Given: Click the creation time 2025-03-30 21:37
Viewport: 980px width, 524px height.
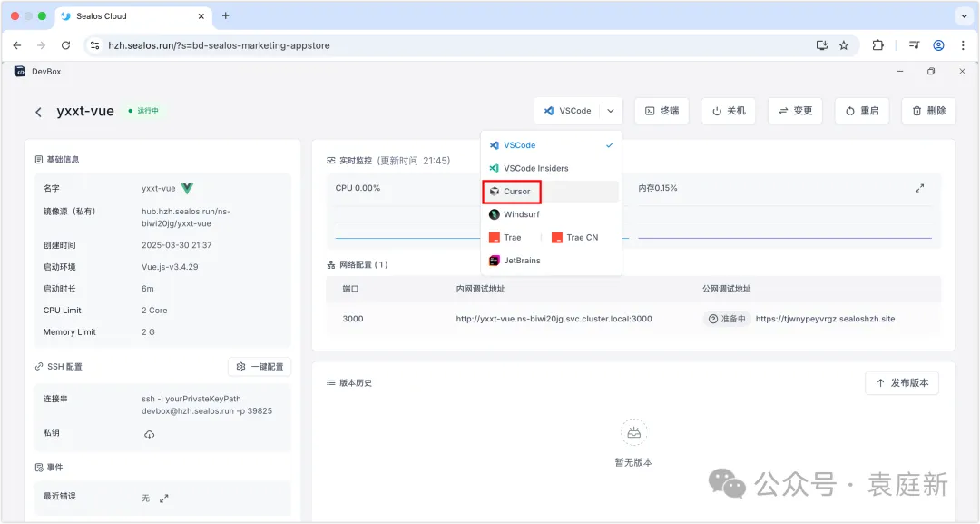Looking at the screenshot, I should [176, 245].
